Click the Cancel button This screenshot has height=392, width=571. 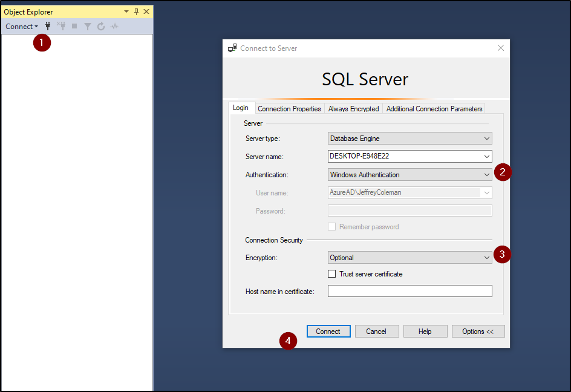click(377, 331)
